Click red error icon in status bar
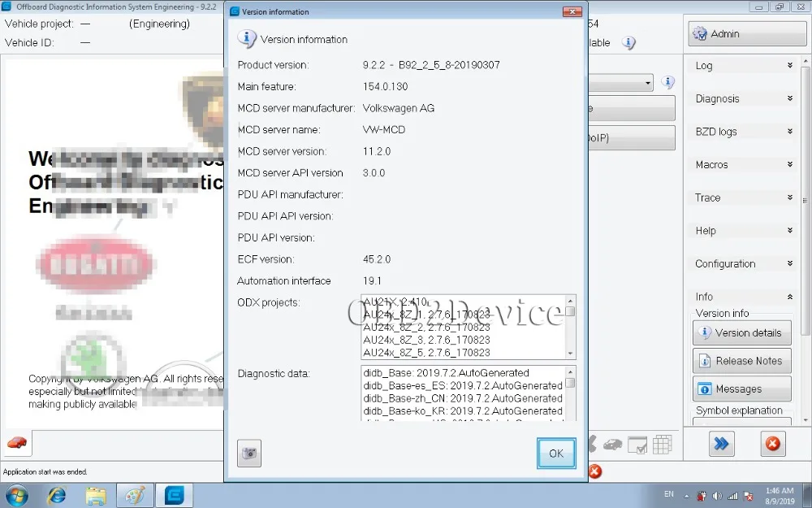This screenshot has height=508, width=812. 595,471
